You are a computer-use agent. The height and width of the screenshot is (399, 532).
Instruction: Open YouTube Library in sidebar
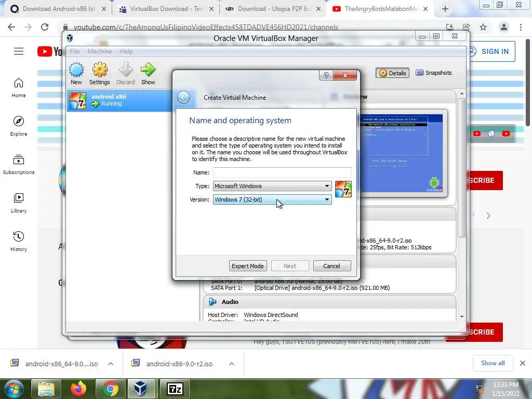(19, 203)
